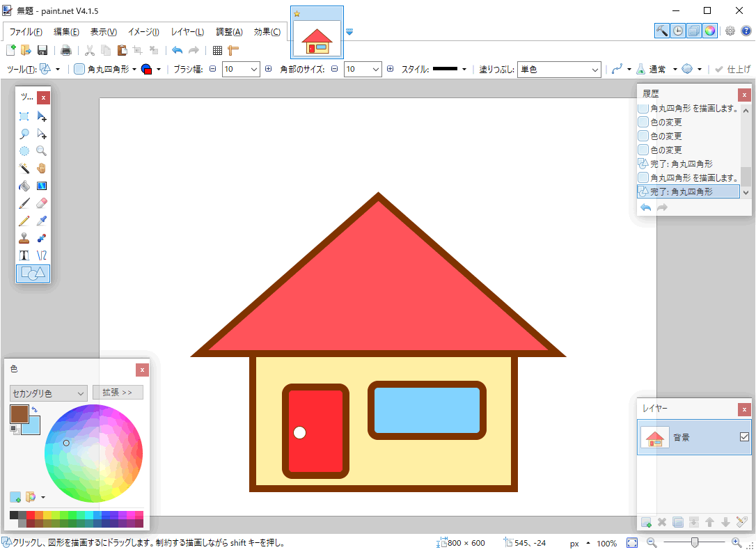Choose the Eraser tool

pyautogui.click(x=41, y=203)
